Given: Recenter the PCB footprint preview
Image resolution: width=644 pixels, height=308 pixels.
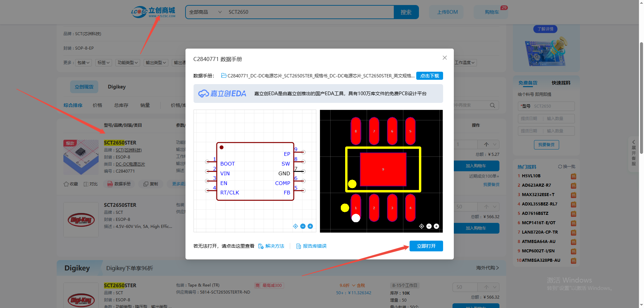Looking at the screenshot, I should (422, 226).
